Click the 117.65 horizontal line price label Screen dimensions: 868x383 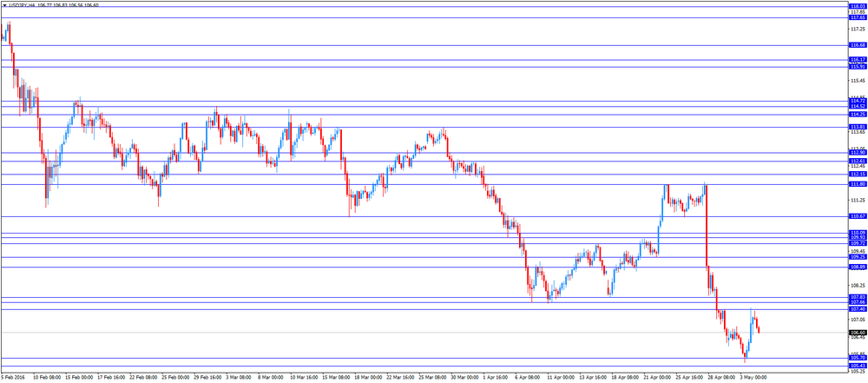click(858, 17)
